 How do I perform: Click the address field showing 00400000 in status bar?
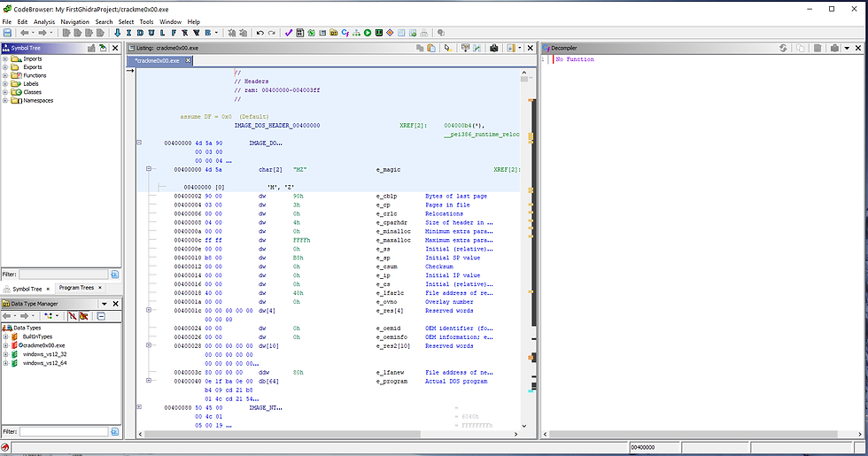[x=655, y=447]
